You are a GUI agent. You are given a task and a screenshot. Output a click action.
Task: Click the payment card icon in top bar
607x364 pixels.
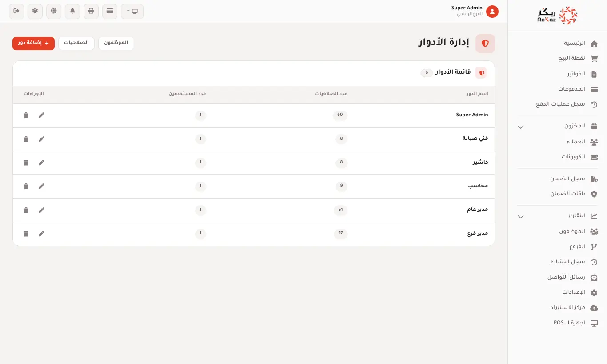110,11
